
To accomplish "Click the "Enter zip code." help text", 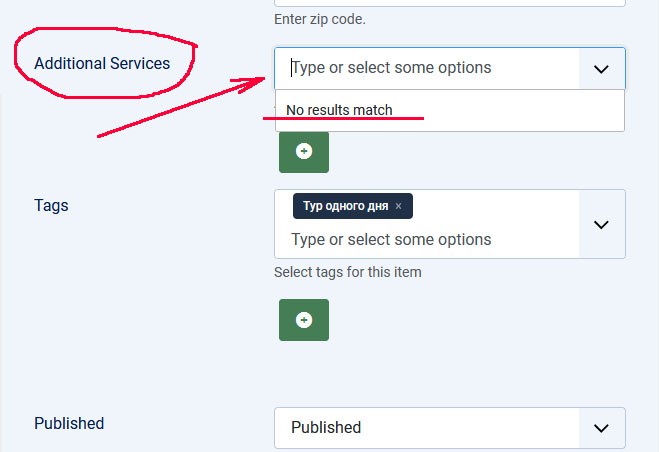I will tap(321, 19).
